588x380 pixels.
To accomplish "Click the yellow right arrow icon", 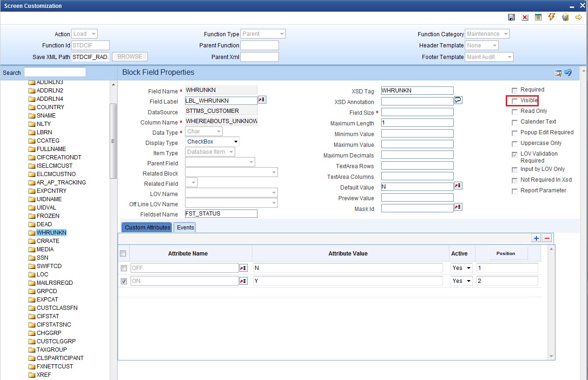I will (579, 17).
